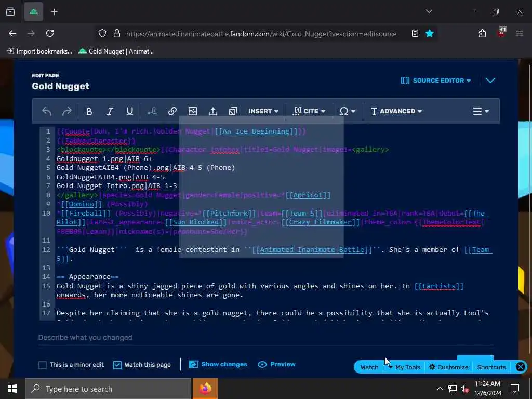Open the red extension icon with badge 31
This screenshot has height=399, width=532.
(x=501, y=33)
